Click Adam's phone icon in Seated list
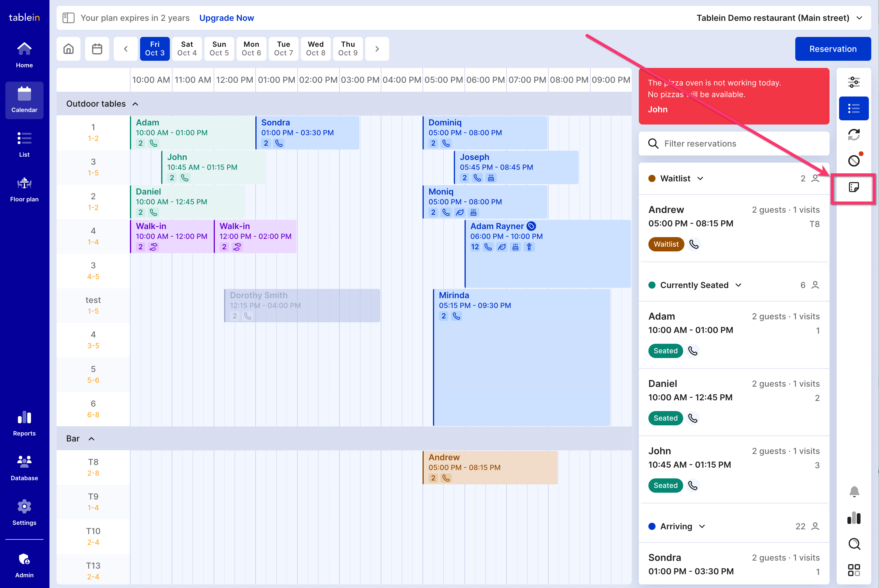Viewport: 879px width, 588px height. (693, 351)
